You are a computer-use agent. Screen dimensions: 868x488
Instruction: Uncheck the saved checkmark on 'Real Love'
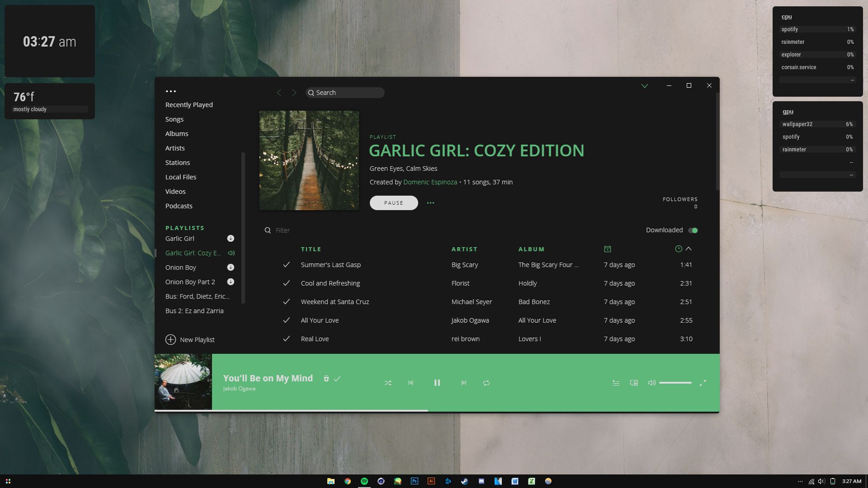pos(286,338)
